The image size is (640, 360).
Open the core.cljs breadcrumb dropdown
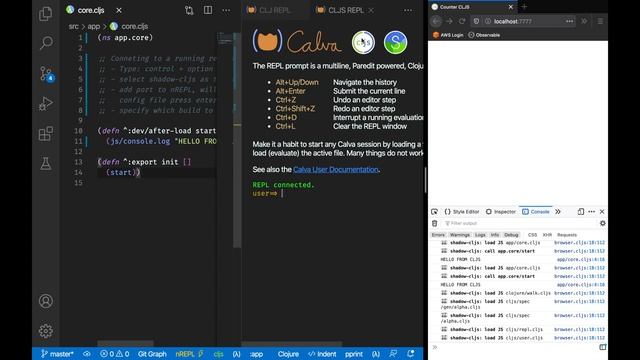click(x=129, y=26)
